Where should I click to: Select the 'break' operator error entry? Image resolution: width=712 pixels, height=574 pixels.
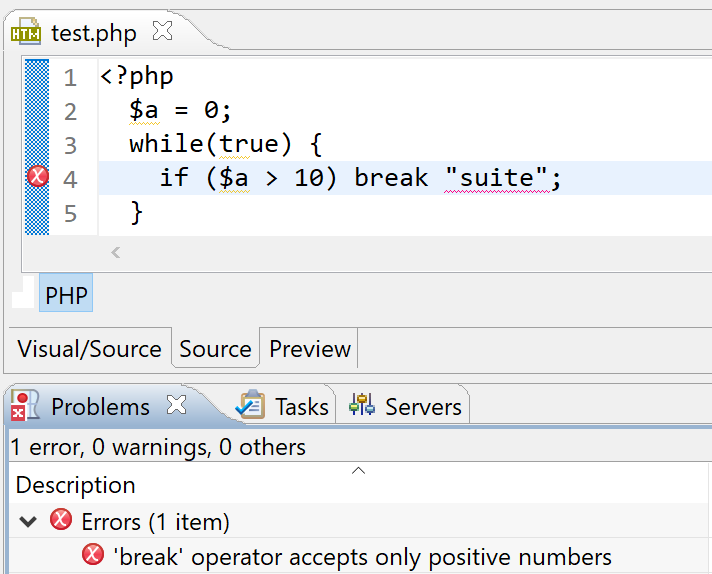click(364, 556)
